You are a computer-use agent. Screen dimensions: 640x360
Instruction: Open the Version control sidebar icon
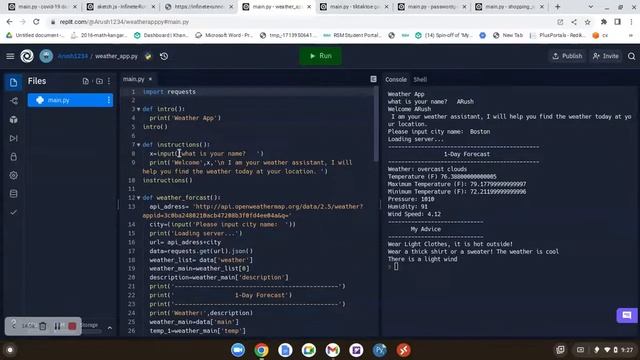point(13,101)
